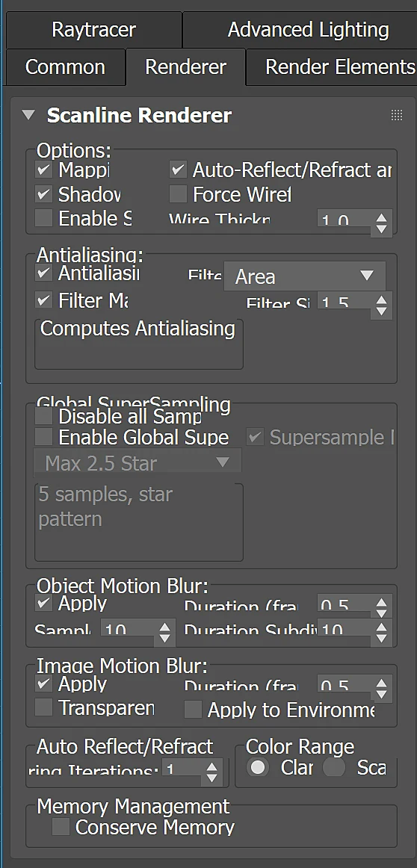Open the Raytracer tab
This screenshot has width=417, height=868.
(x=93, y=29)
